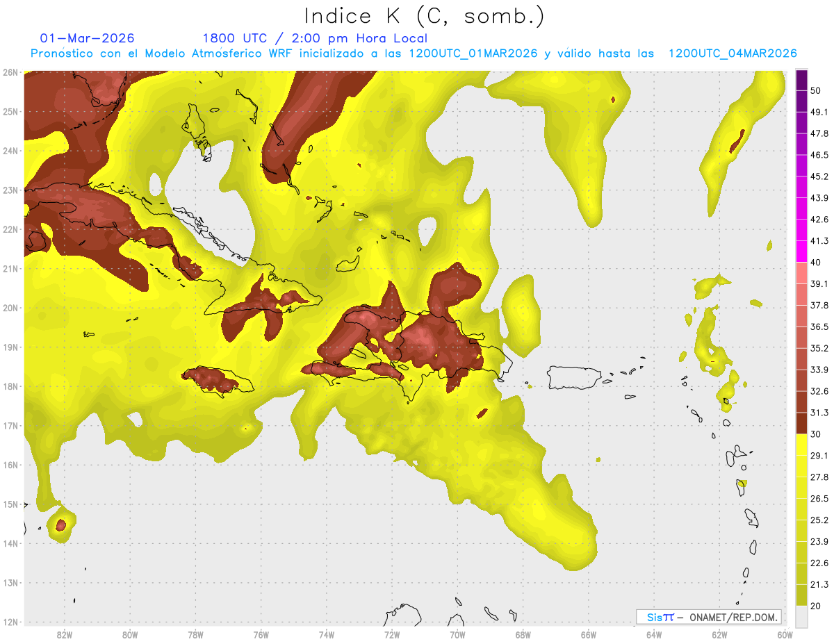Click the 25N latitude label
Image resolution: width=834 pixels, height=644 pixels.
pos(10,111)
